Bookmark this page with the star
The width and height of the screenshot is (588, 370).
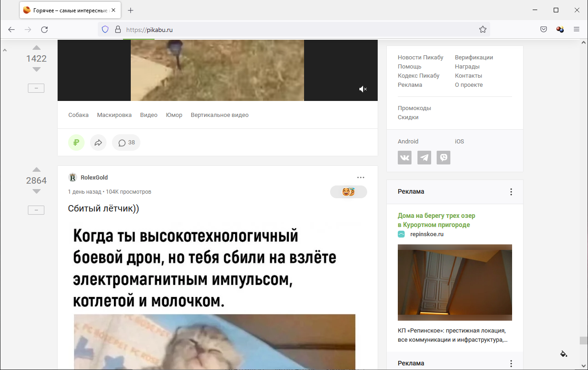483,29
